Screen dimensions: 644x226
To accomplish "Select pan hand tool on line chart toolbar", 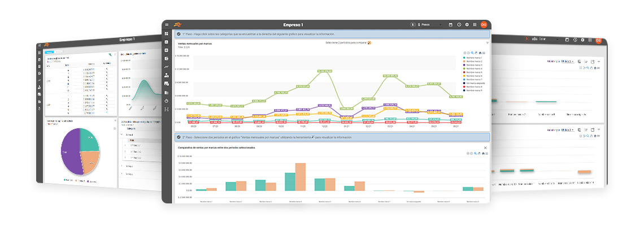I will (x=476, y=53).
